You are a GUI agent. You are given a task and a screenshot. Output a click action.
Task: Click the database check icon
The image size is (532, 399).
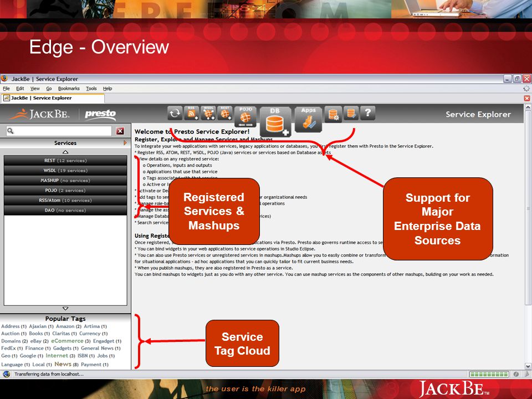351,113
